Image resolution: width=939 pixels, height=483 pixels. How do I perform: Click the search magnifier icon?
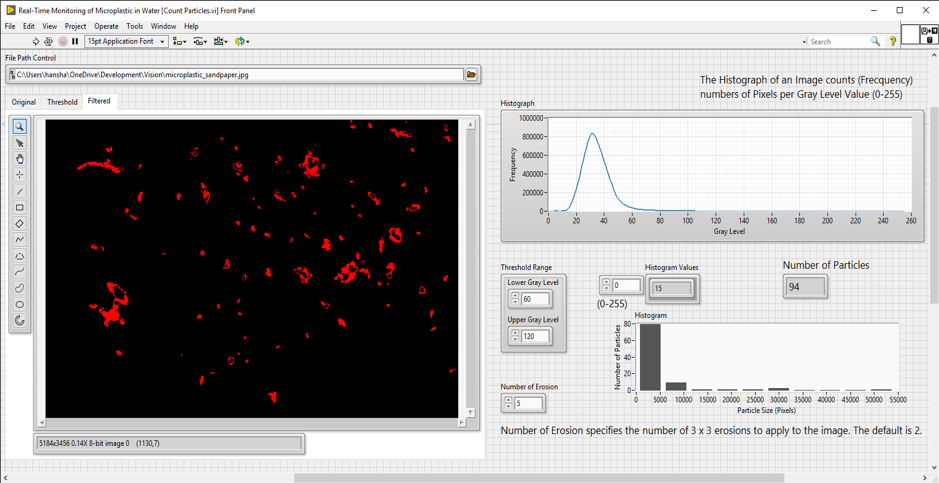point(875,41)
